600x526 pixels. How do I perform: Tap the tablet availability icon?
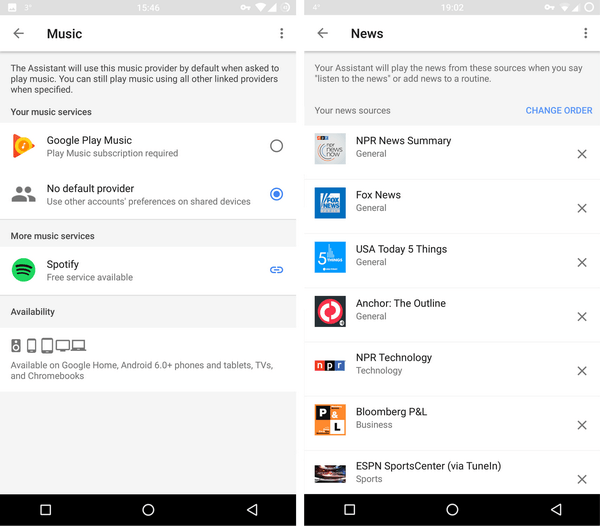point(47,346)
